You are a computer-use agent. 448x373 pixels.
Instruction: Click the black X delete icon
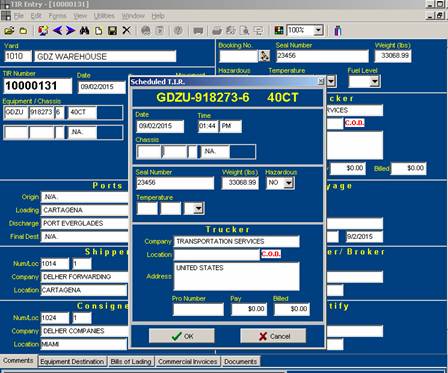pyautogui.click(x=126, y=31)
